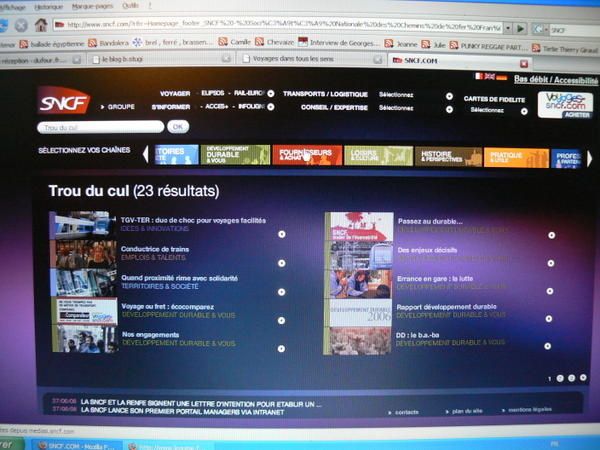Viewport: 600px width, 450px height.
Task: Click thumbnail of 'Quand proximité rime avec solidarité'
Action: point(84,282)
